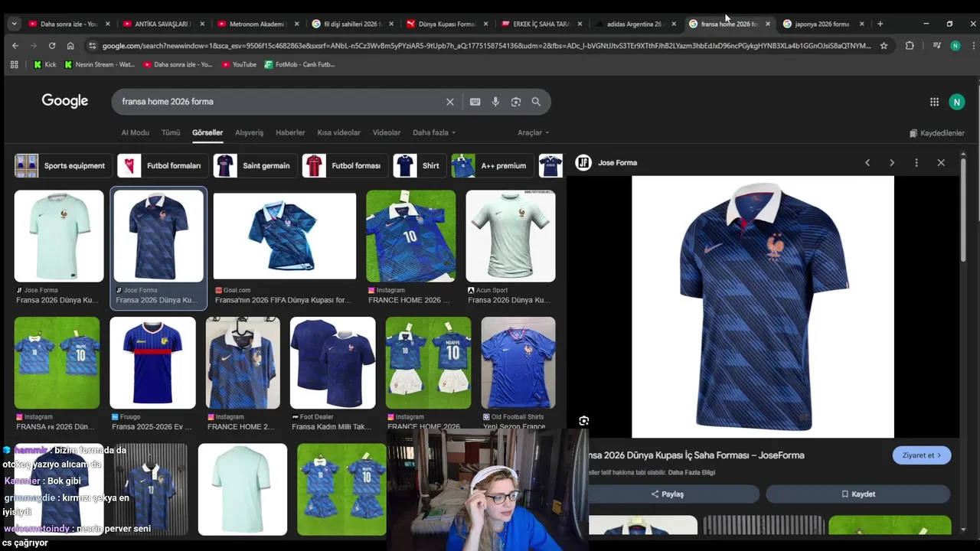Open the FotMob bookmark

(299, 64)
